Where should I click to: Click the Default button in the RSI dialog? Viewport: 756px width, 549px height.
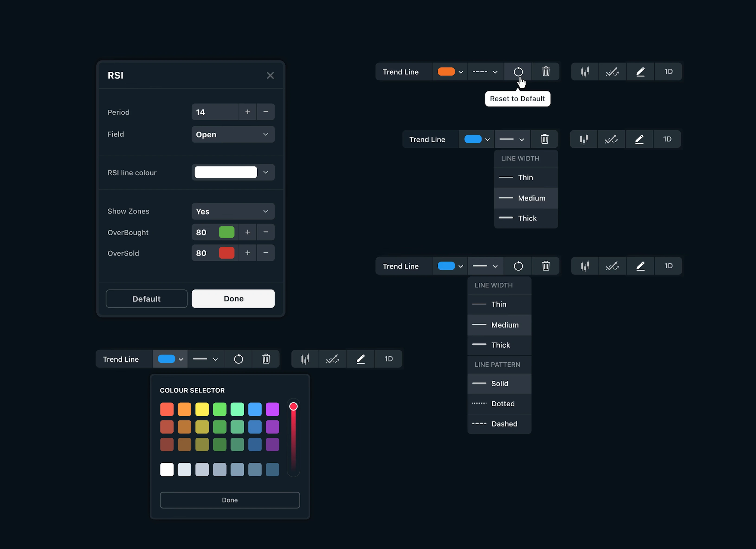pos(146,298)
